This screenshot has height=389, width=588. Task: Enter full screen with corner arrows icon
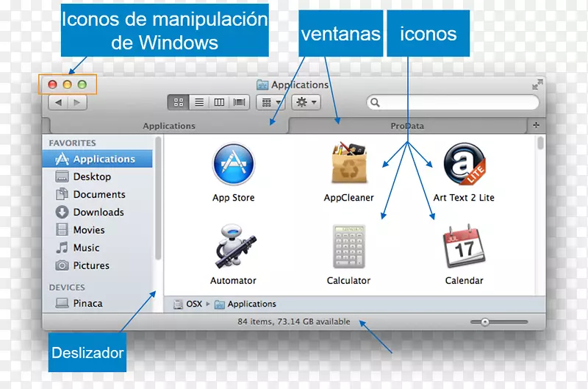(537, 85)
